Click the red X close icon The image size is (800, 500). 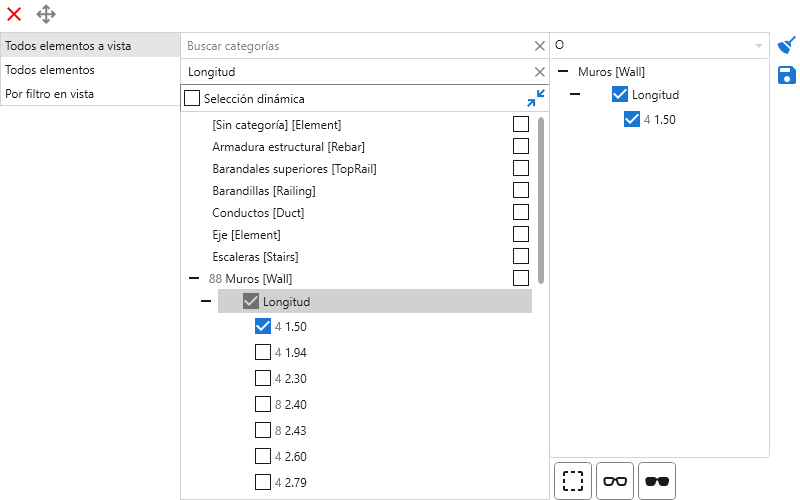click(14, 14)
